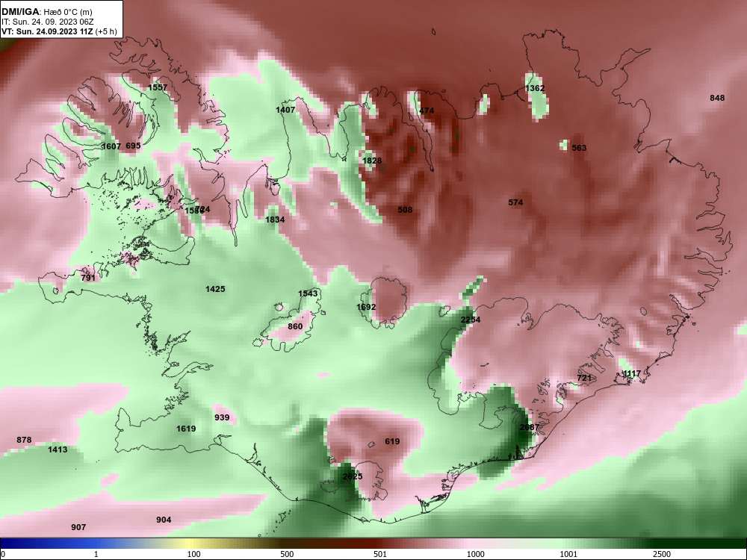This screenshot has width=747, height=560.
Task: Select the 1828 value label
Action: tap(372, 161)
